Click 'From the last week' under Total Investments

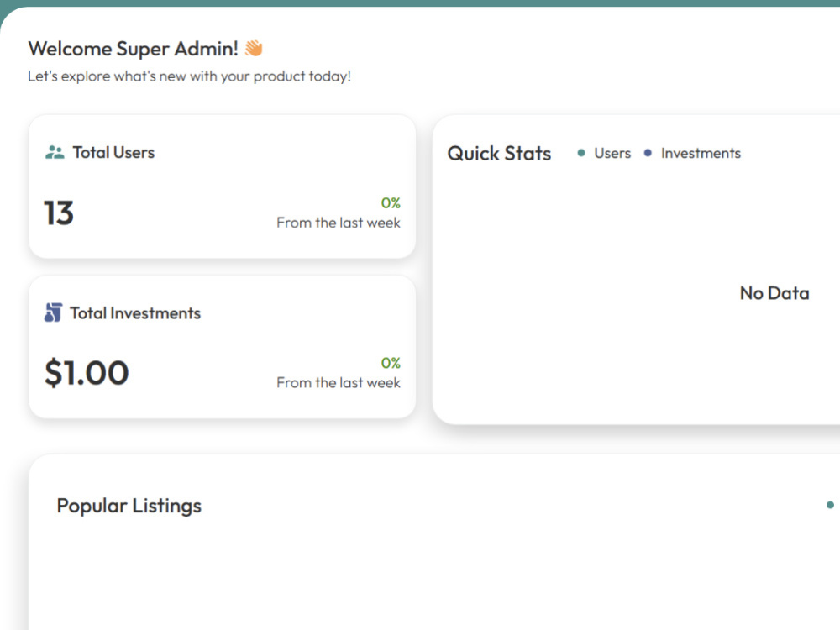point(338,383)
